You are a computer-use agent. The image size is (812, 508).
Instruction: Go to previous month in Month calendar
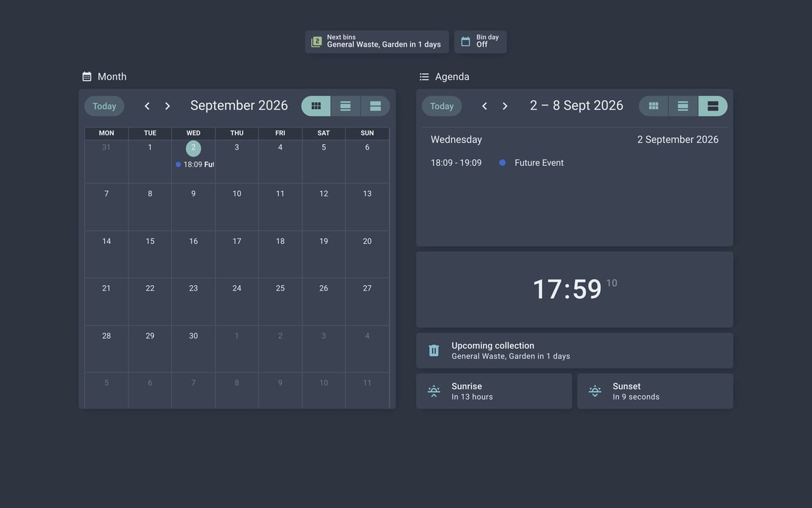[x=147, y=106]
